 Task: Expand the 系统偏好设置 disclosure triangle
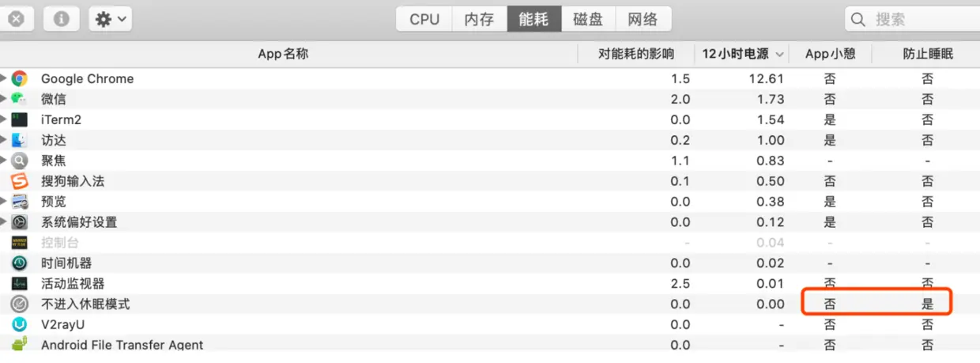pos(4,221)
